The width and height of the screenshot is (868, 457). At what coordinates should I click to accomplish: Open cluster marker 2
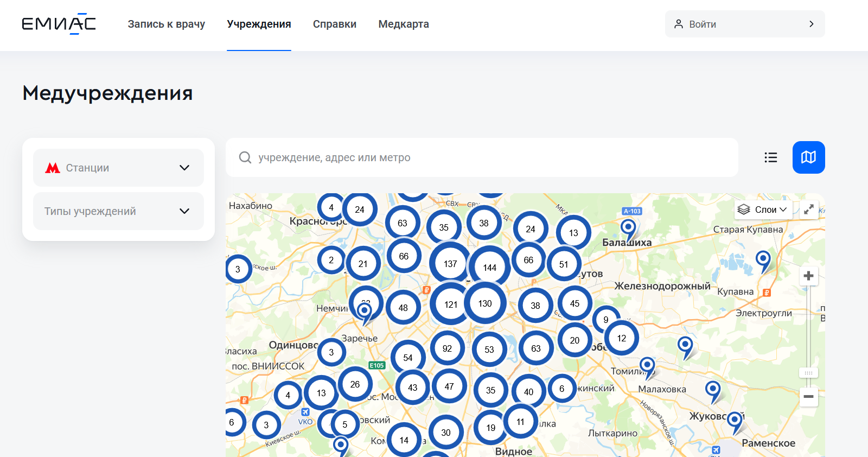pos(331,260)
